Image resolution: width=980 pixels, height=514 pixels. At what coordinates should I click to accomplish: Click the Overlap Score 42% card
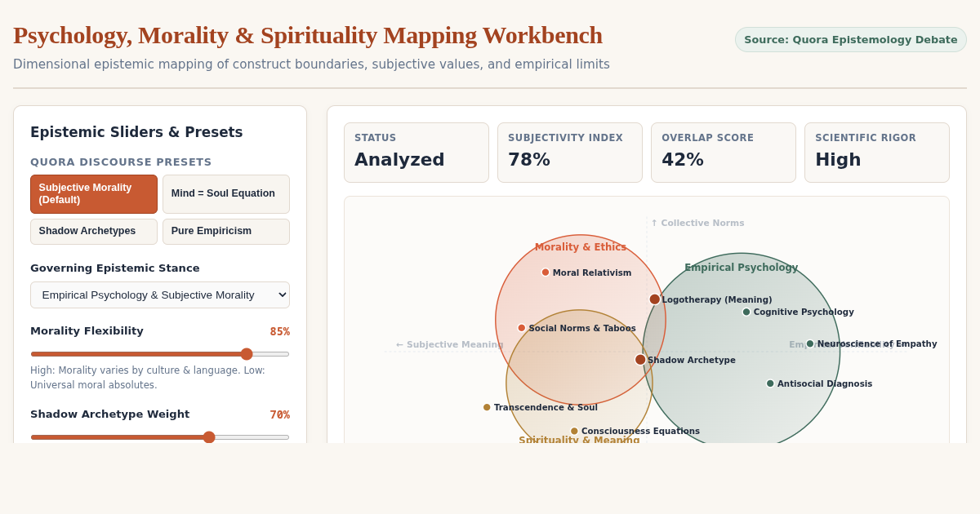coord(724,153)
